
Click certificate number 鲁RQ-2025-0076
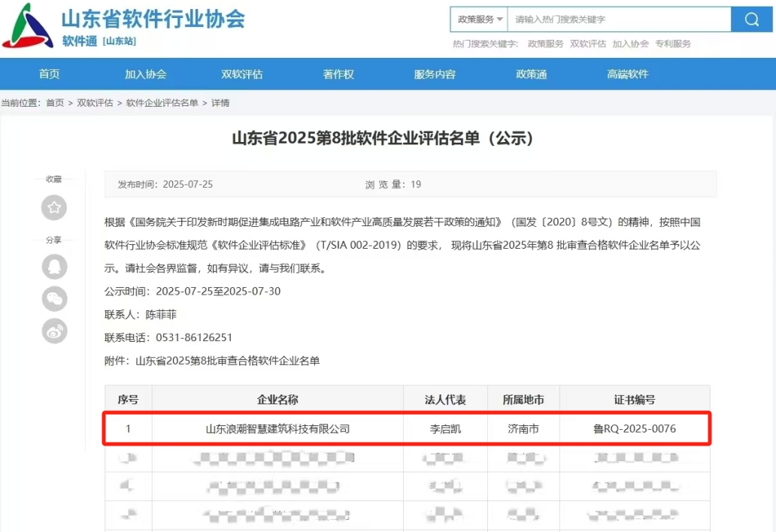[635, 428]
